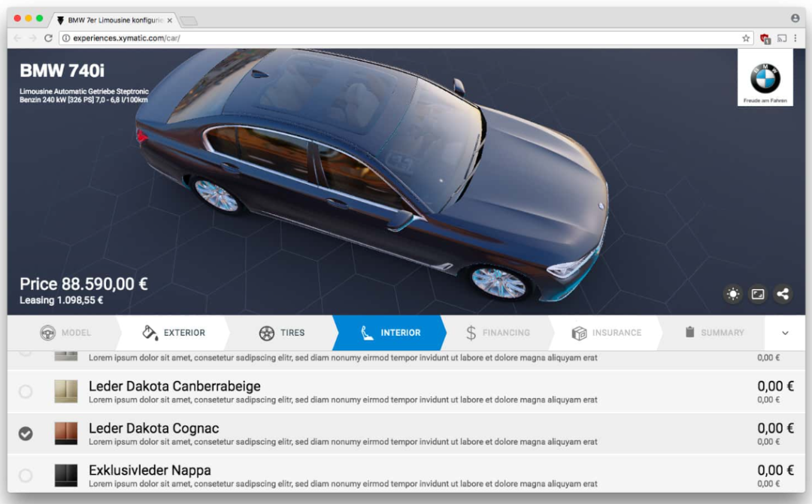The image size is (812, 504).
Task: Open the red shield extension icon
Action: click(765, 38)
